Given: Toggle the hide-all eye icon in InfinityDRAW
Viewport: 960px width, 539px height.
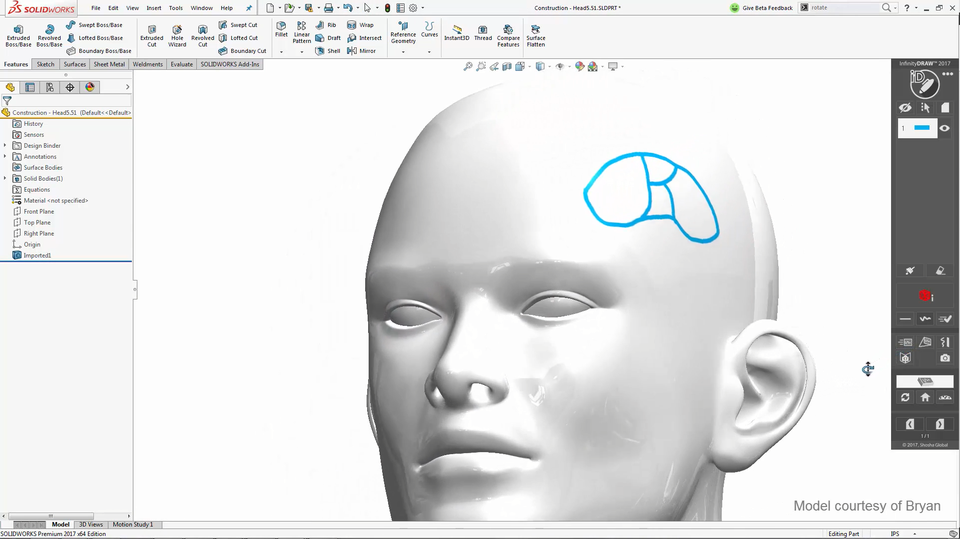Looking at the screenshot, I should (905, 107).
